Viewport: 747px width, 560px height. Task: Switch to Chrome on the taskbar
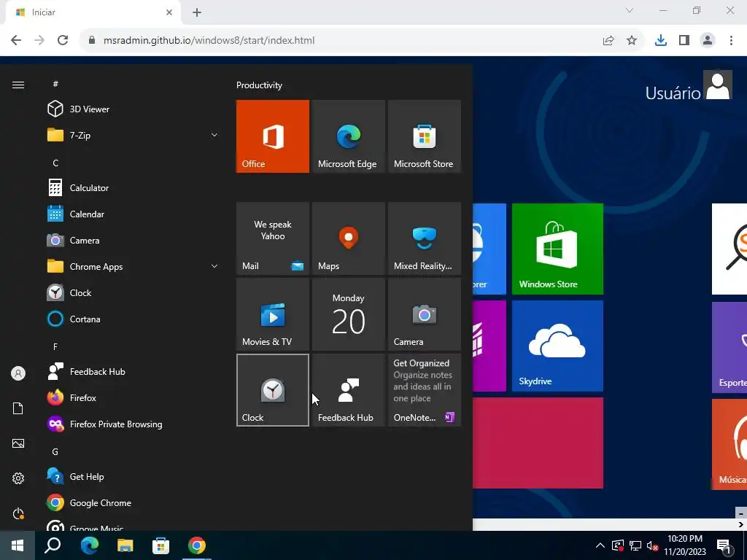click(197, 545)
